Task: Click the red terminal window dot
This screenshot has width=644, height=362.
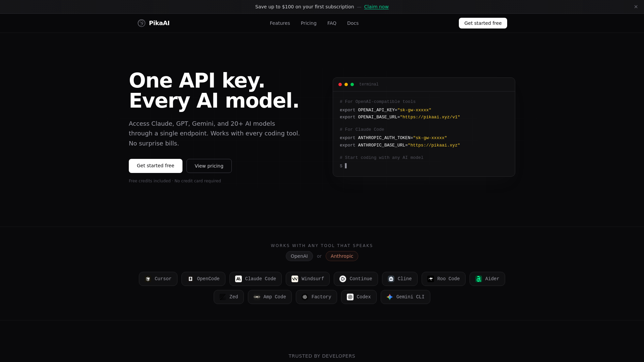Action: pos(340,84)
